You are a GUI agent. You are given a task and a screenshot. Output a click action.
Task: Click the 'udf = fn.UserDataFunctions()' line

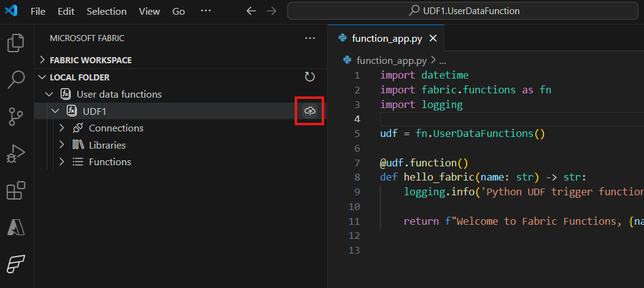pyautogui.click(x=462, y=133)
